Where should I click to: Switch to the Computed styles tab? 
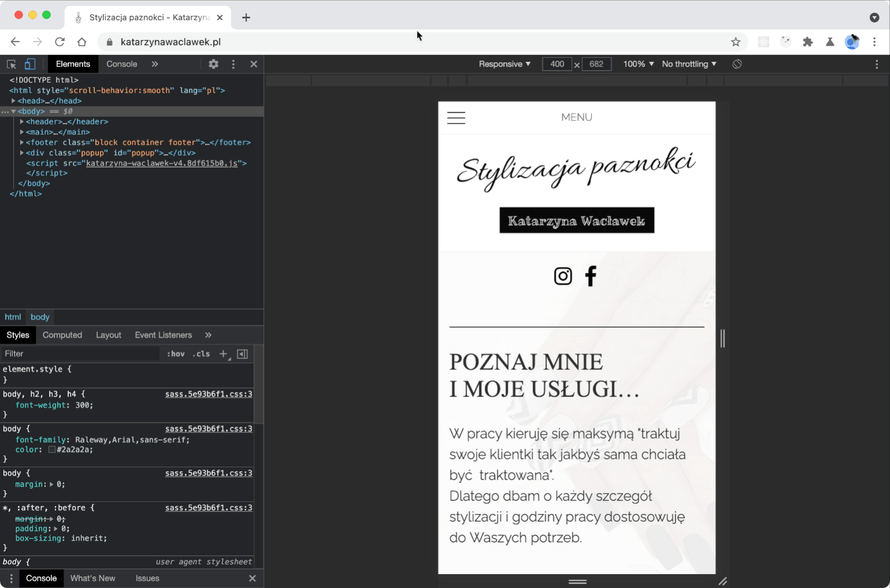point(62,335)
